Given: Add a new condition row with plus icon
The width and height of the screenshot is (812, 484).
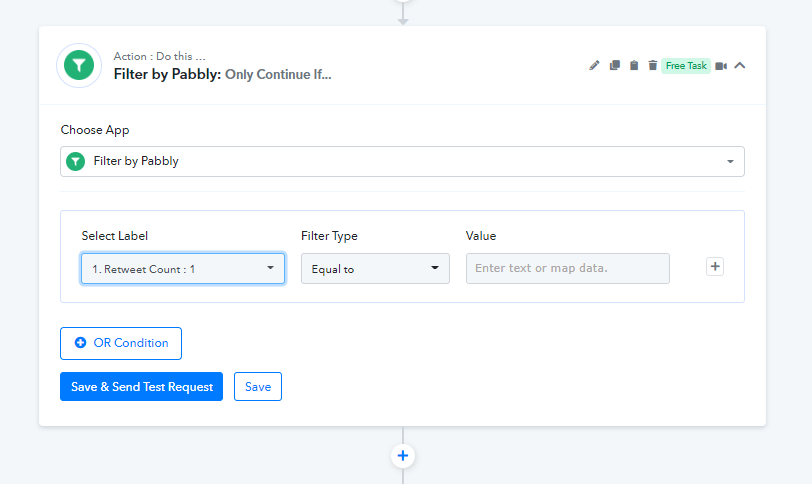Looking at the screenshot, I should pos(715,267).
